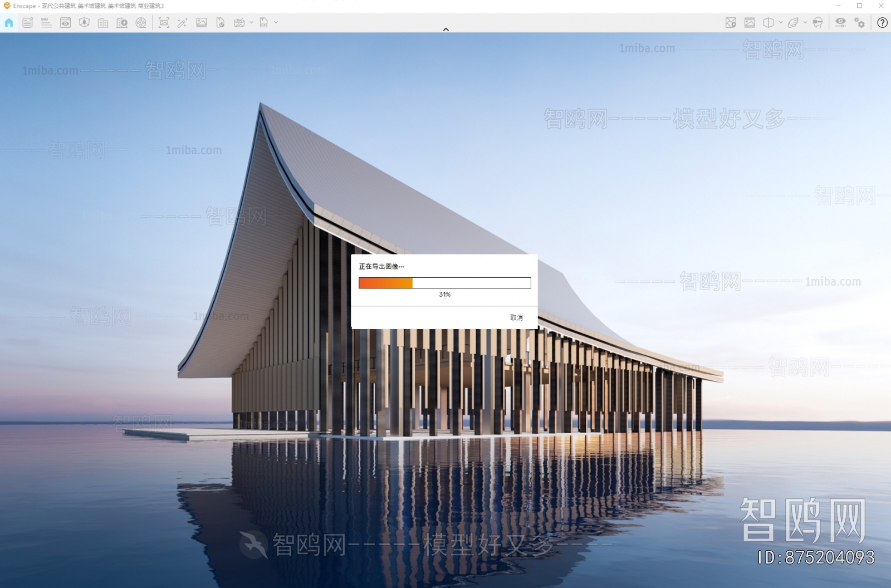Select the Home tool in the toolbar

click(x=8, y=23)
